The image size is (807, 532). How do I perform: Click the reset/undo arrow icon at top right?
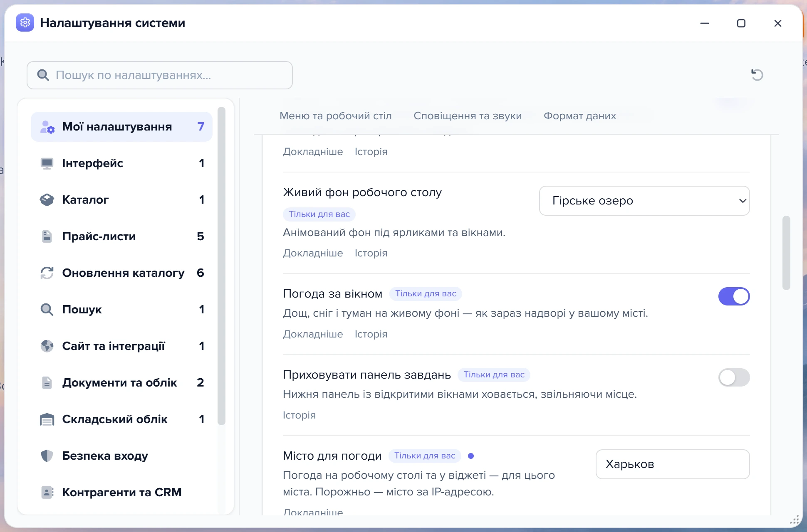point(757,75)
